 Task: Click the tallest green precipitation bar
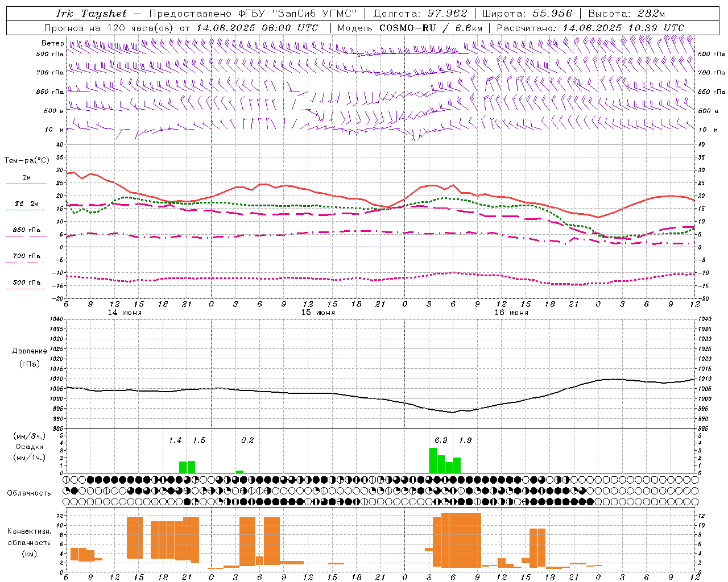pos(433,460)
